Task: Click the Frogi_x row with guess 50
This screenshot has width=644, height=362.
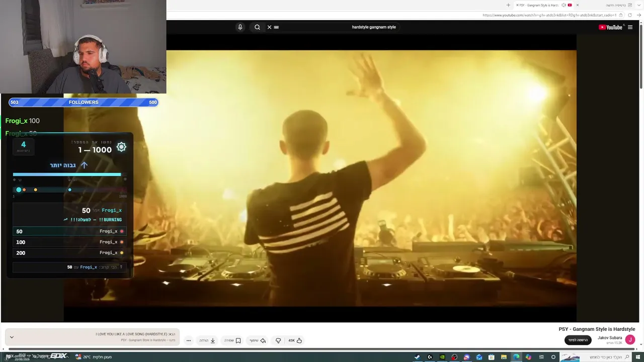Action: pos(69,231)
